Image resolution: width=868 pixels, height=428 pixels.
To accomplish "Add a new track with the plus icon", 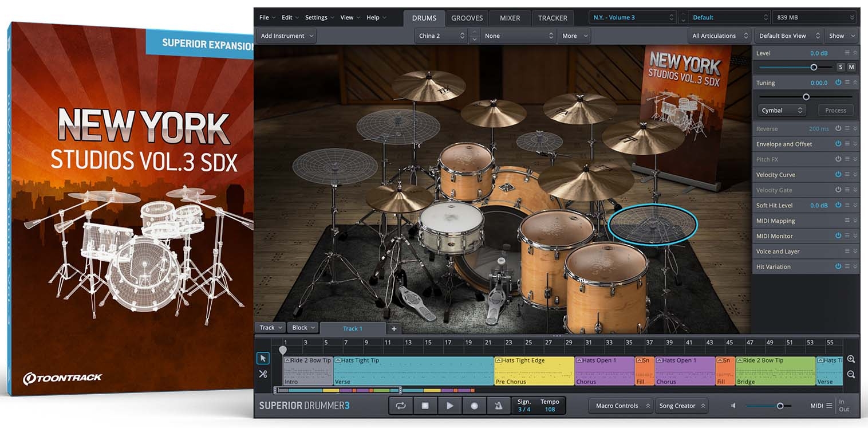I will tap(394, 328).
